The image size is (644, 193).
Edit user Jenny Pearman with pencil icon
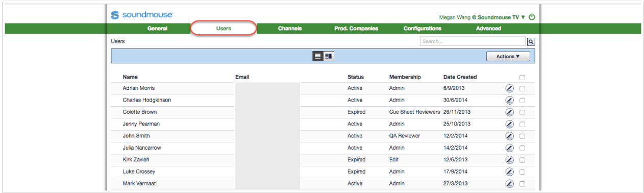pos(509,124)
